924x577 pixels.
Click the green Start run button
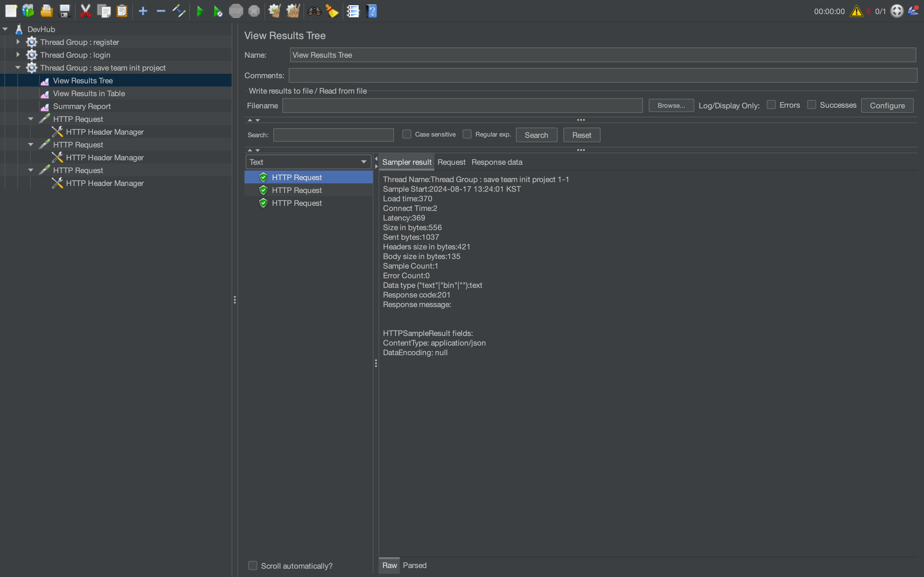tap(200, 11)
